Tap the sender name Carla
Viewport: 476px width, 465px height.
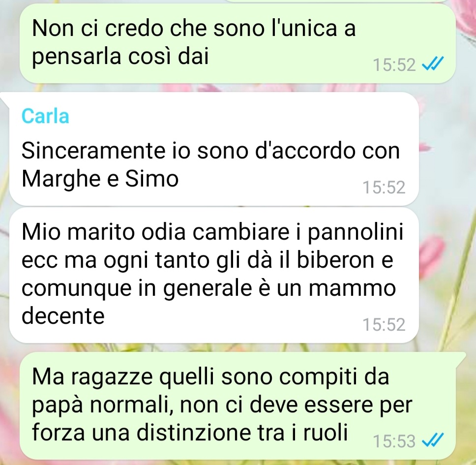tap(45, 116)
